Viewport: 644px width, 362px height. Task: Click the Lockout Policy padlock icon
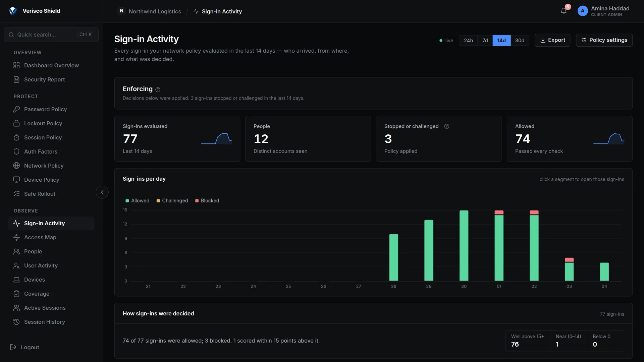click(x=16, y=123)
